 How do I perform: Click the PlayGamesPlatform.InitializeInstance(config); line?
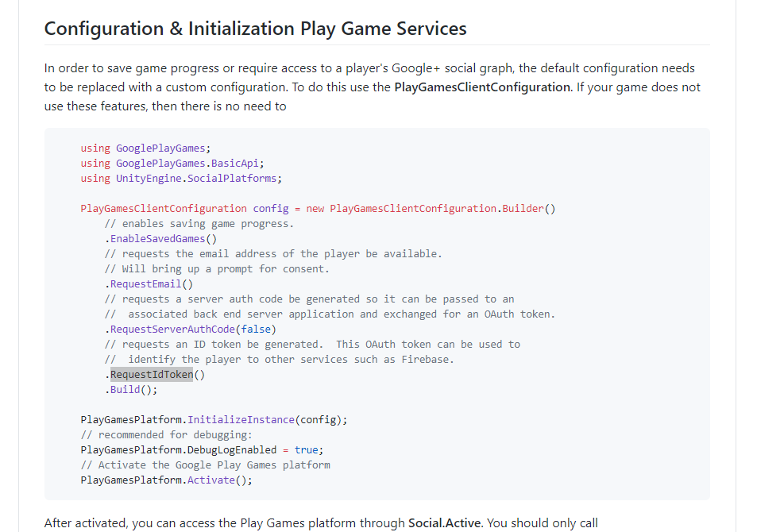(x=214, y=420)
